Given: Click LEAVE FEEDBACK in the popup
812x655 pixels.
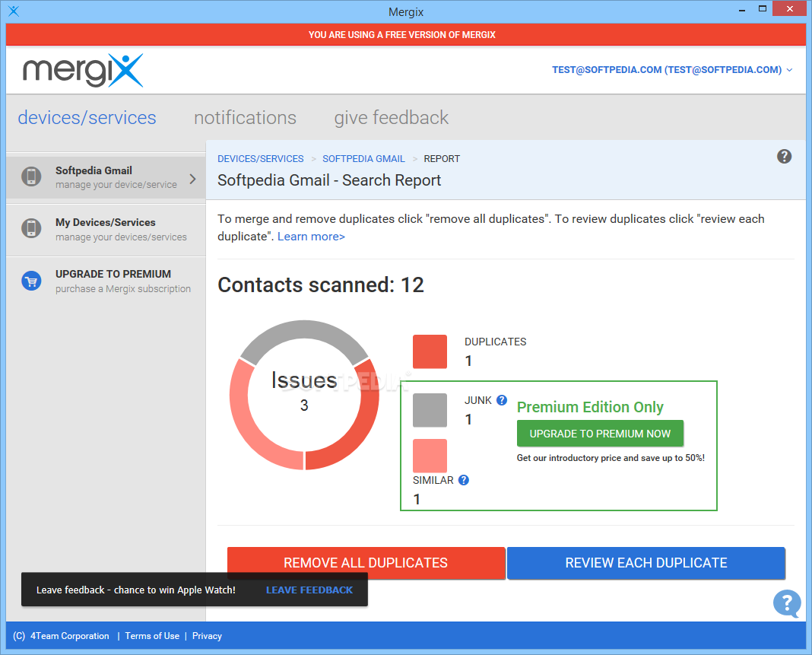Looking at the screenshot, I should [309, 590].
